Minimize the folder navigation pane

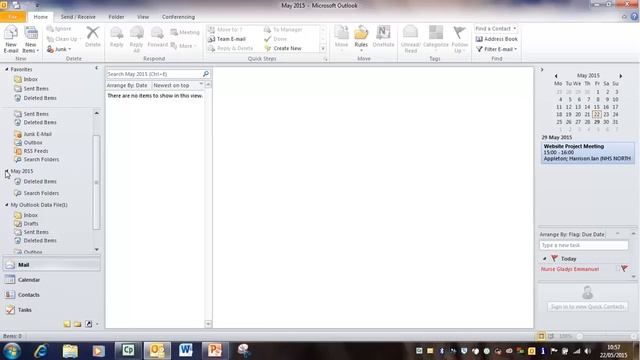coord(97,68)
